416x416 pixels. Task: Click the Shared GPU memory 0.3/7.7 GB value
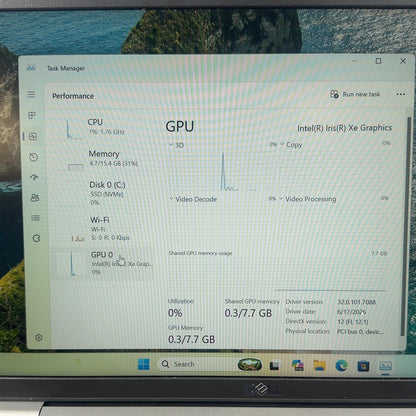(248, 313)
